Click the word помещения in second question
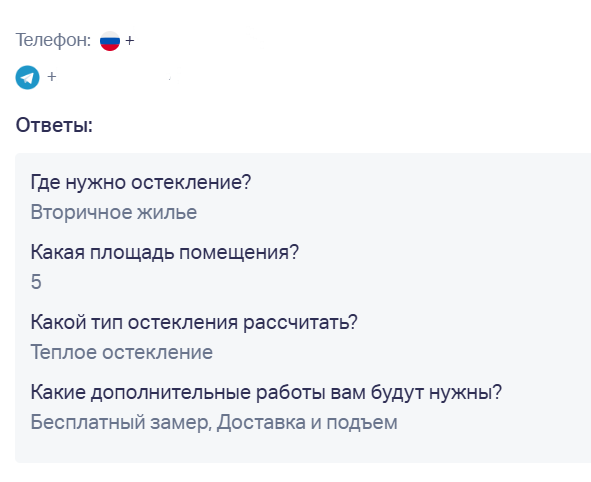591x482 pixels. 239,252
